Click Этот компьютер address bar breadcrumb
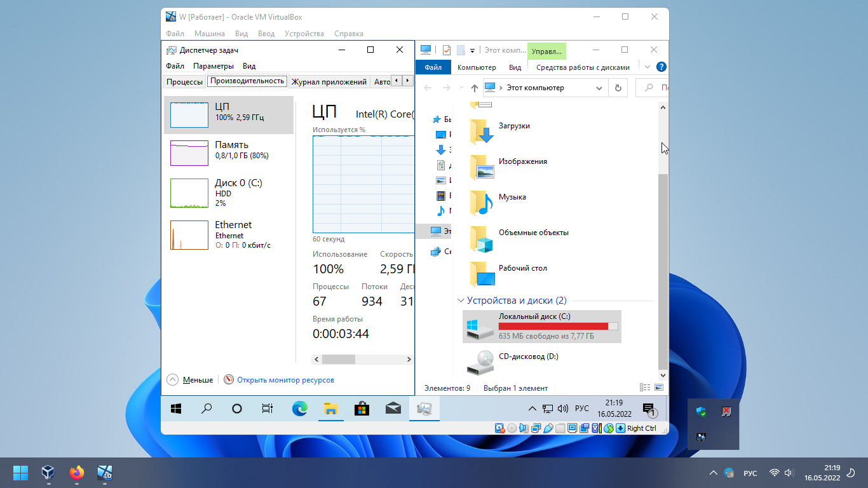The image size is (868, 488). click(535, 88)
